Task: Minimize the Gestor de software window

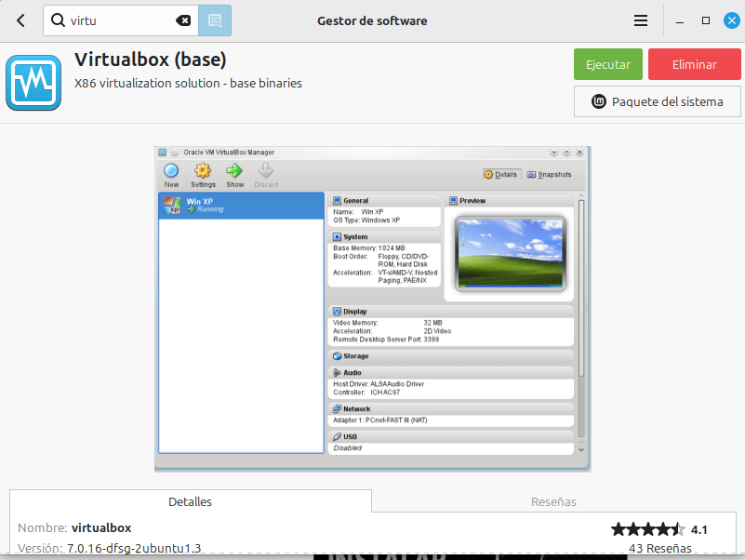Action: point(680,20)
